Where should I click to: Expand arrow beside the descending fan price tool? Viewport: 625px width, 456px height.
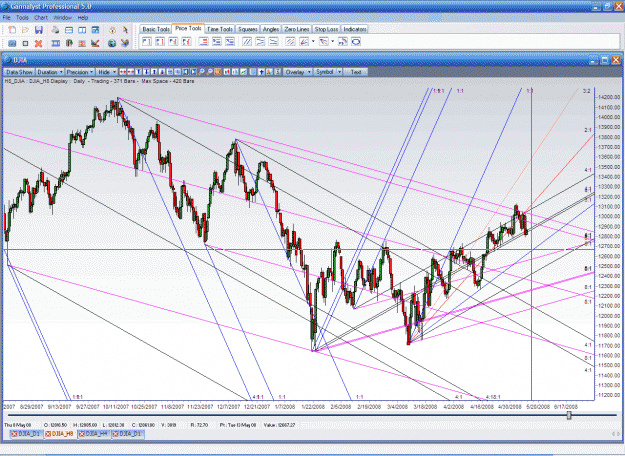coord(332,41)
